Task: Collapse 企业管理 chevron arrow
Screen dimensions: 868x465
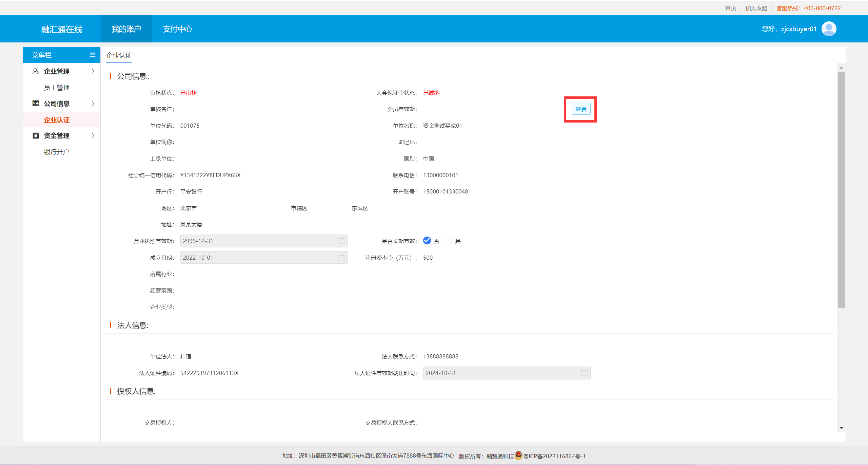Action: (93, 71)
